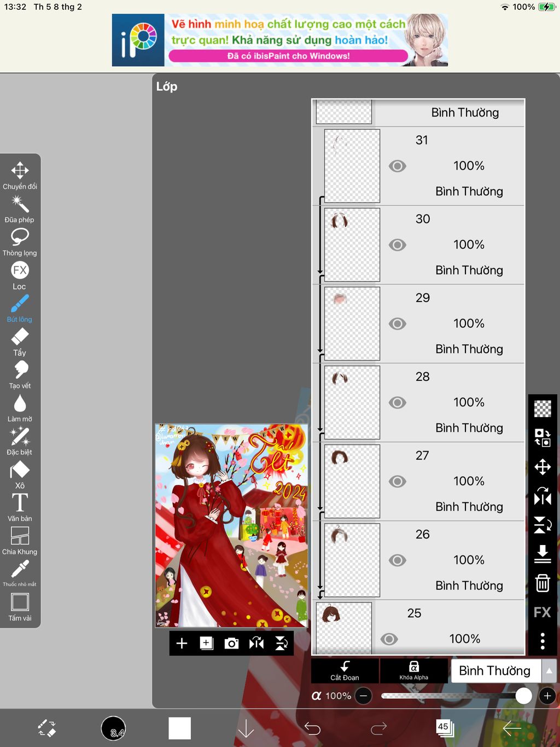Add layer from camera icon
Image resolution: width=560 pixels, height=747 pixels.
(x=231, y=643)
